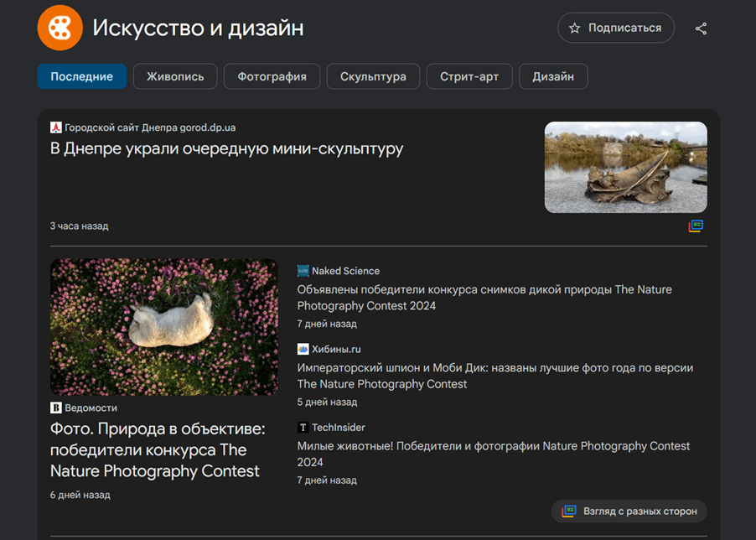756x540 pixels.
Task: Select the Скульптура tab
Action: click(373, 76)
